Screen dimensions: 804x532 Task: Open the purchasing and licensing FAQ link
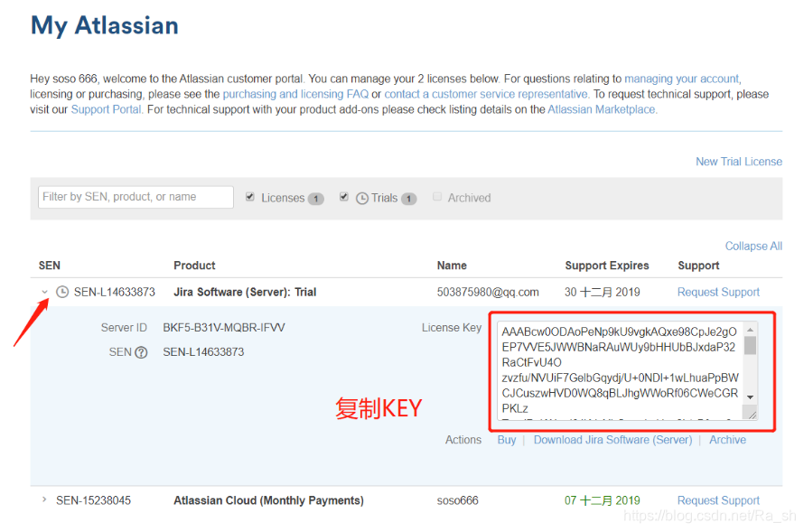tap(295, 94)
